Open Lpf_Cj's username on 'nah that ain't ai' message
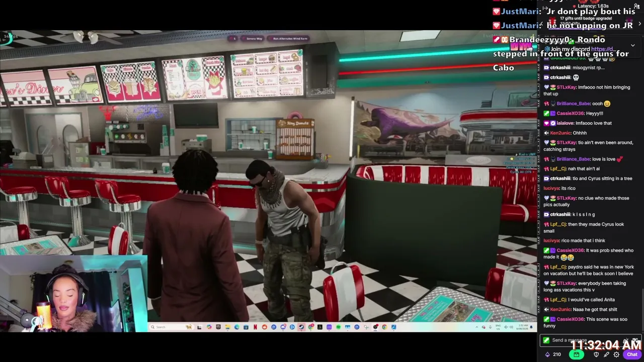Screen dimensions: 644x362 tap(558, 168)
